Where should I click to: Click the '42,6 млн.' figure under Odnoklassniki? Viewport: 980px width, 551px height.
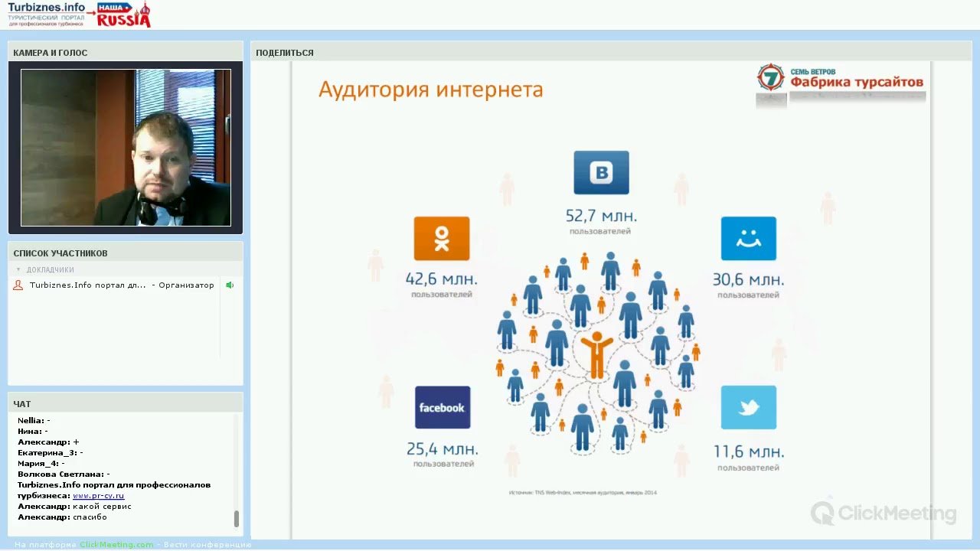(442, 279)
